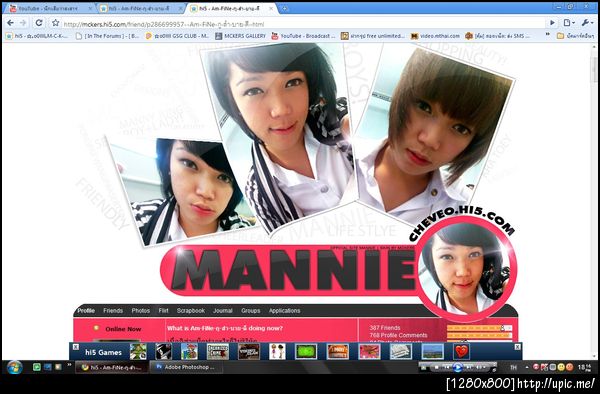
Task: Click the TH language indicator
Action: (513, 368)
